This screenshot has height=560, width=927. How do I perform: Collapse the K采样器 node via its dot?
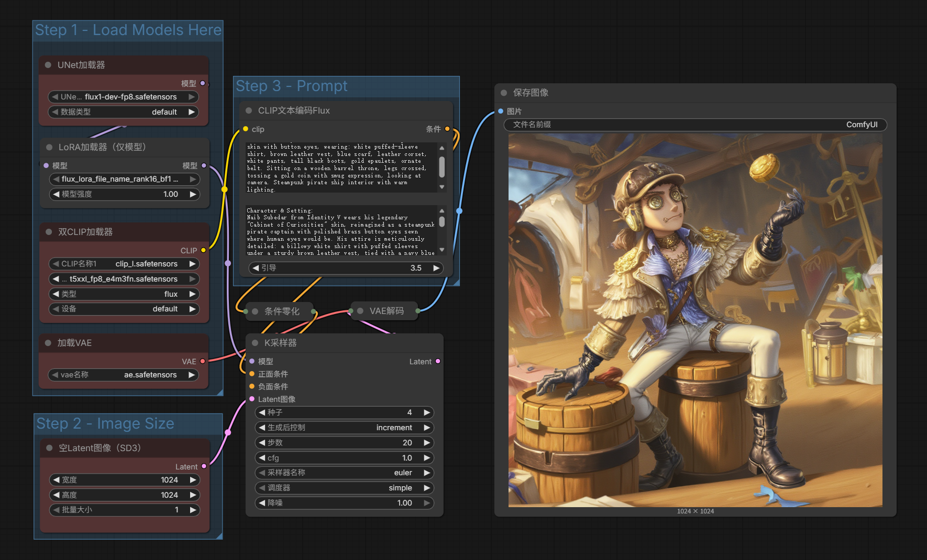tap(255, 343)
